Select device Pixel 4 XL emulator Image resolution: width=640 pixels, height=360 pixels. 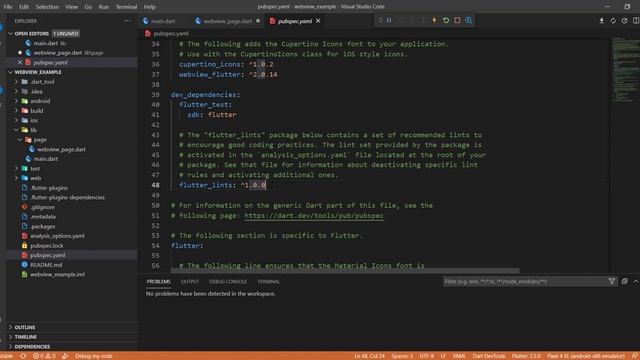pyautogui.click(x=586, y=356)
